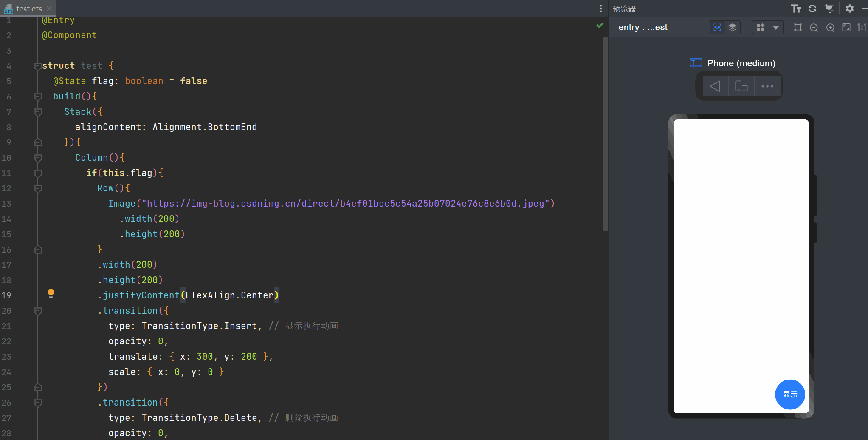Toggle the layers view icon in previewer
Screen dimensions: 868x440
tap(733, 27)
